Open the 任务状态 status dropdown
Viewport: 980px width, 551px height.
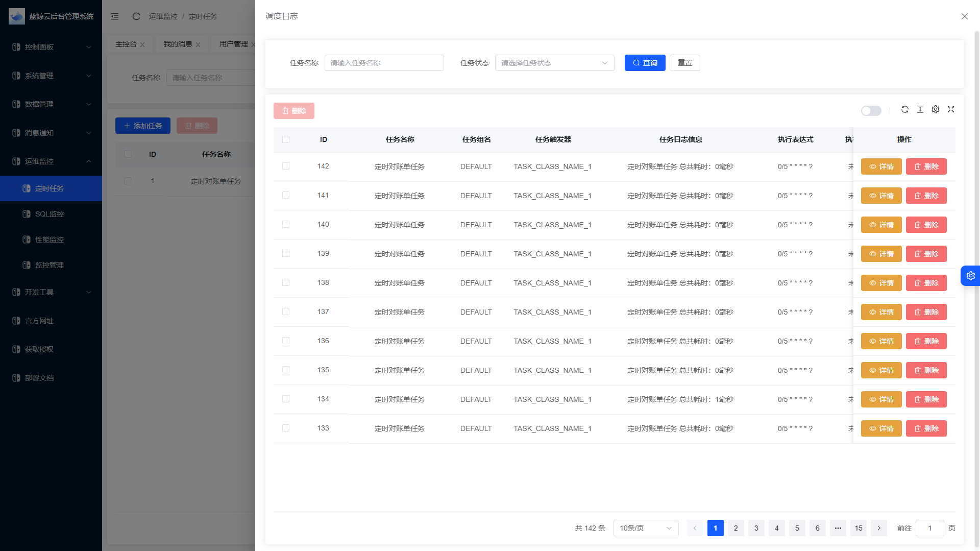[x=554, y=63]
